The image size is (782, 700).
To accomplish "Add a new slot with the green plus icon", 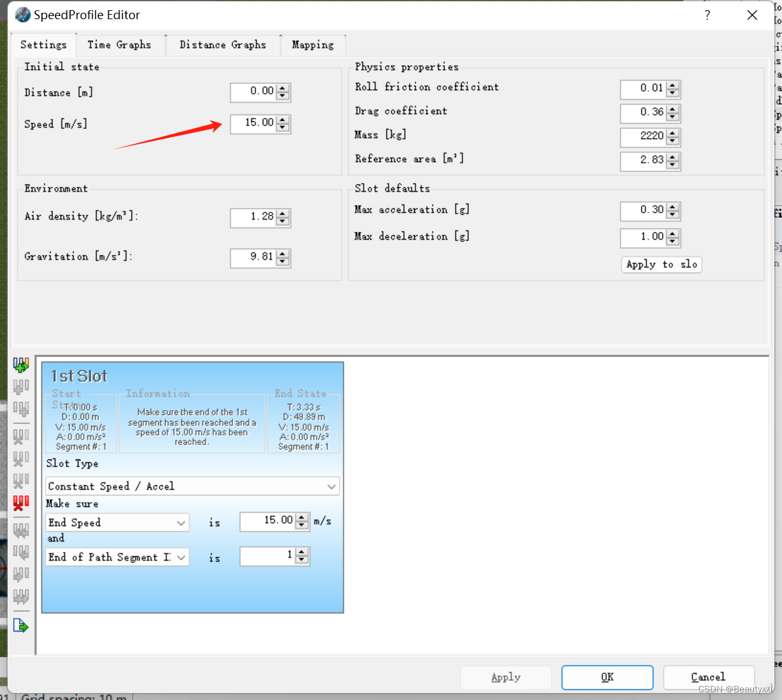I will (x=21, y=365).
